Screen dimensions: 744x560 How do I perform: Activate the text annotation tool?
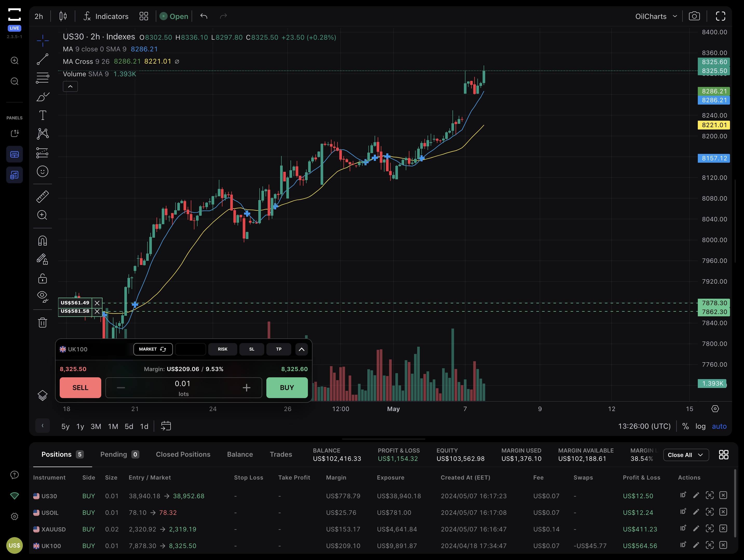point(42,115)
